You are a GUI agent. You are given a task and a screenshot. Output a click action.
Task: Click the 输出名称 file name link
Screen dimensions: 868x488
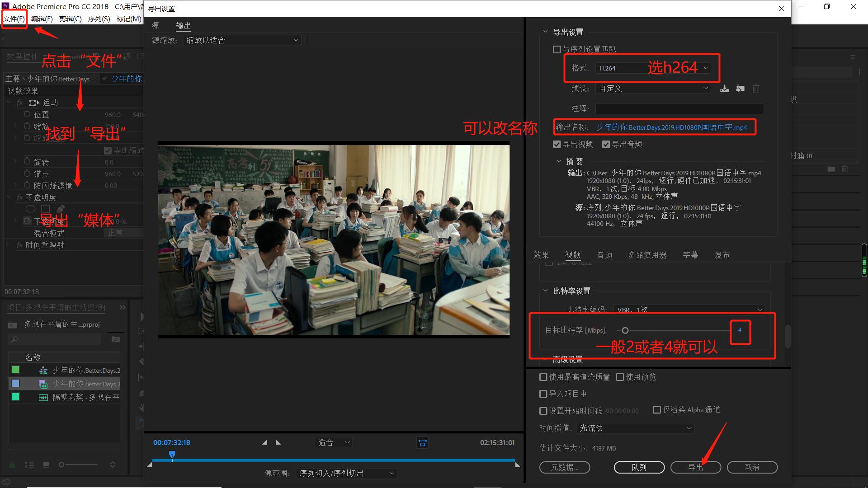(x=671, y=127)
